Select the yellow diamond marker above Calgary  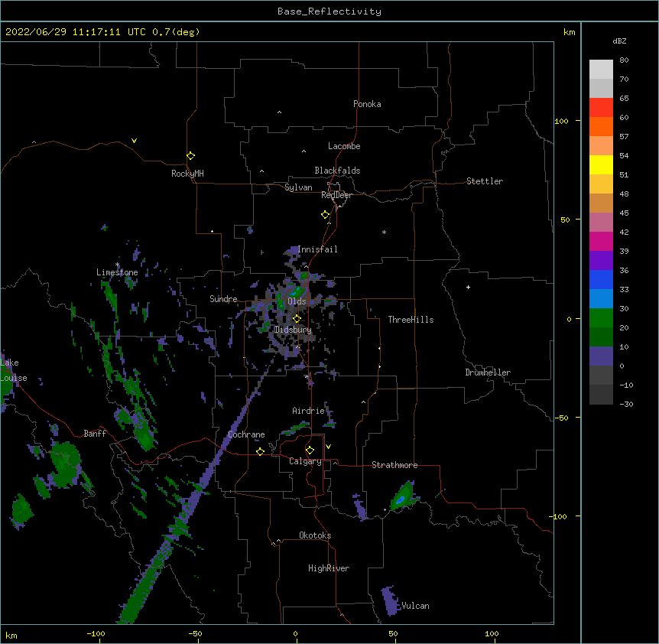(x=310, y=450)
